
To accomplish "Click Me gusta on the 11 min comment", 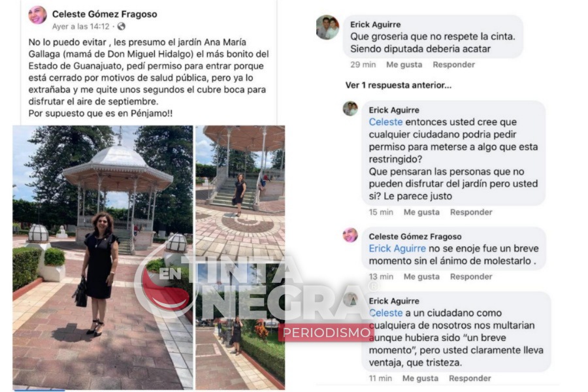I will (420, 378).
